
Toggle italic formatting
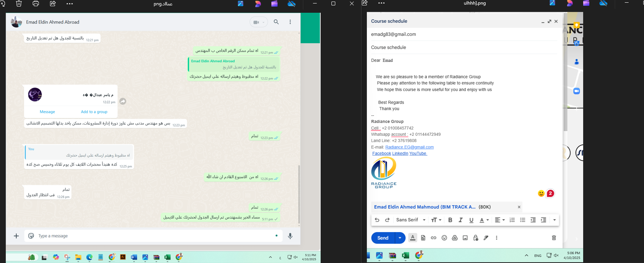(460, 220)
